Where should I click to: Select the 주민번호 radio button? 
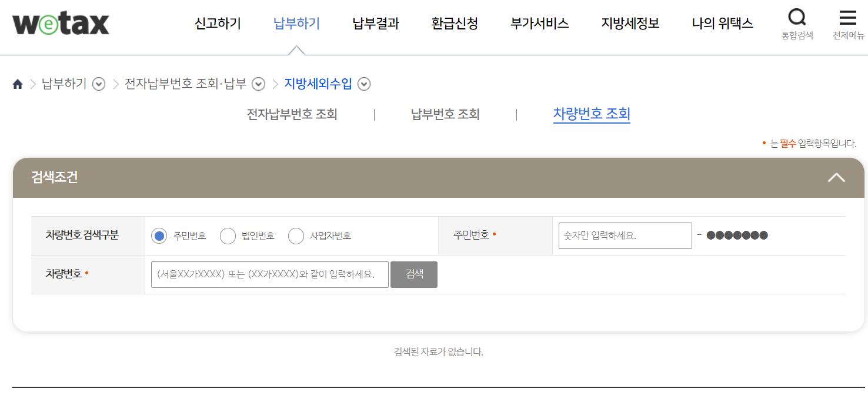coord(158,235)
